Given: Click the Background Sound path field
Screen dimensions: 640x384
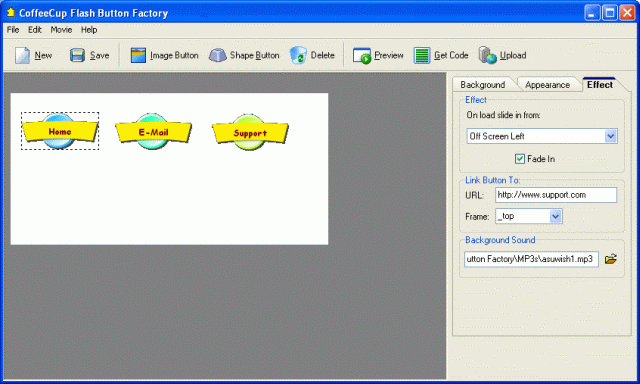Looking at the screenshot, I should tap(531, 259).
